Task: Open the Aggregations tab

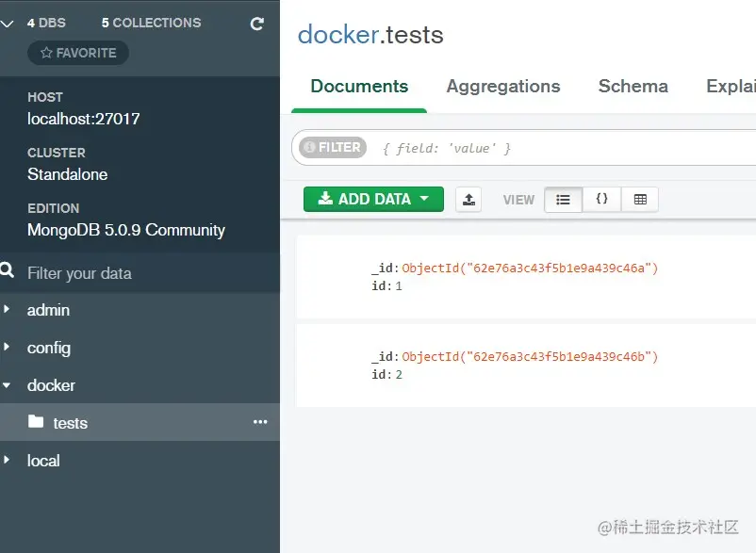Action: pos(503,87)
